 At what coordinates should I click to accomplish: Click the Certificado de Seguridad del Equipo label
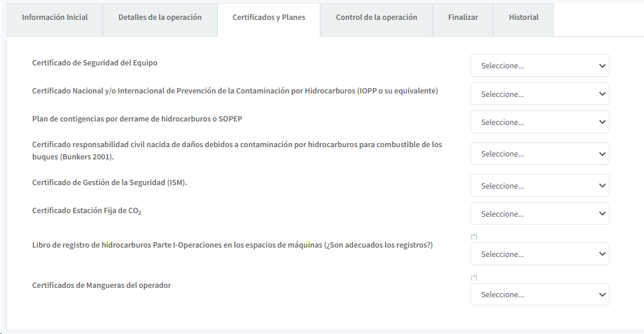(x=95, y=62)
